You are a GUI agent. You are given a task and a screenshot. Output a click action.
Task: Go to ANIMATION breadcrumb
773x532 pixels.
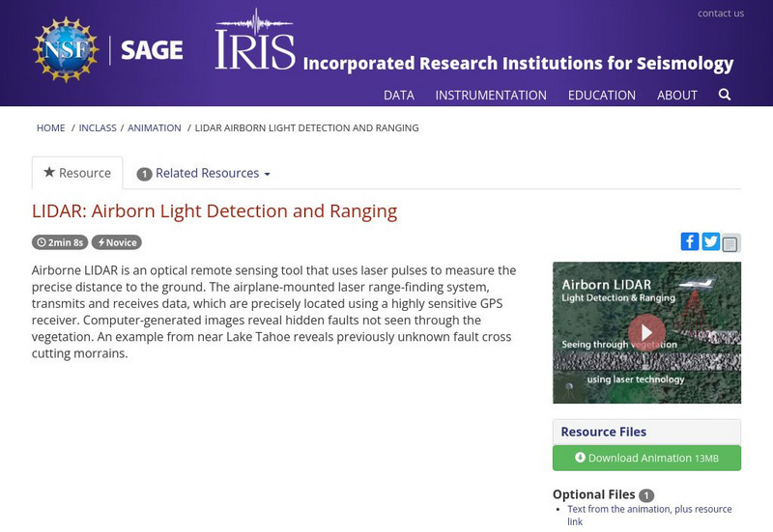tap(155, 128)
